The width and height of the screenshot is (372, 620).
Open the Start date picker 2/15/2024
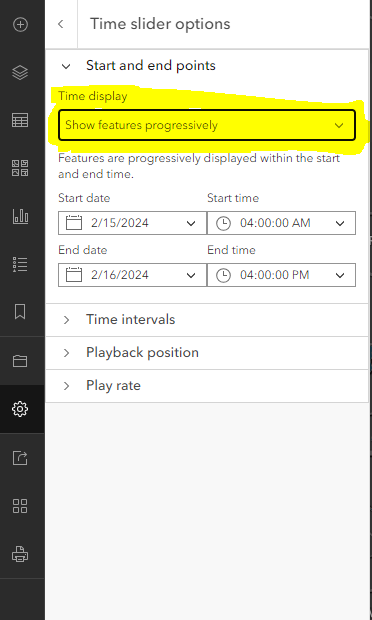pyautogui.click(x=132, y=223)
